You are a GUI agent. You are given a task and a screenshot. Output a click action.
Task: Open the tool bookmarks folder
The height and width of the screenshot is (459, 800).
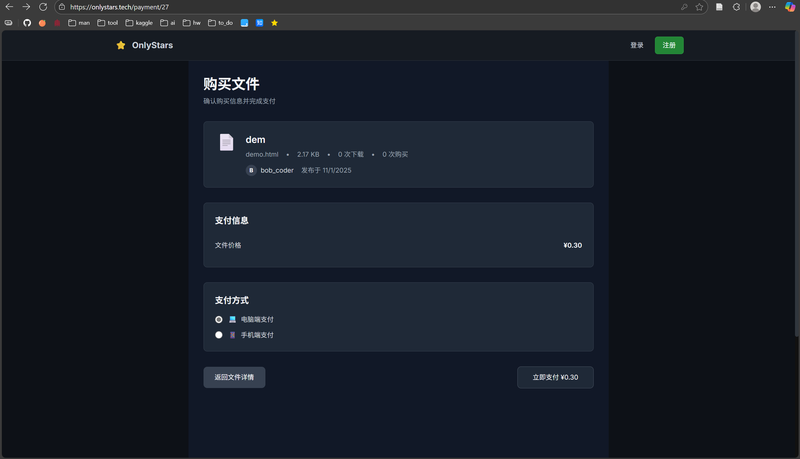tap(108, 23)
